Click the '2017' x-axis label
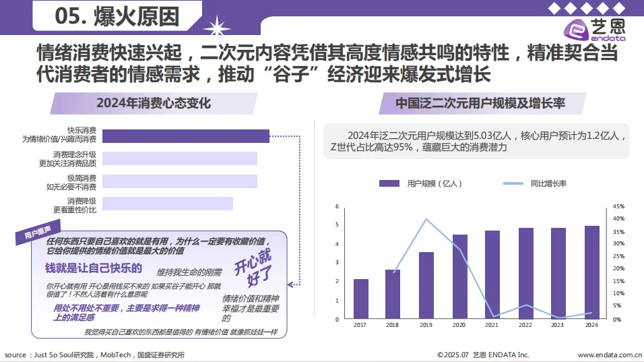The height and width of the screenshot is (362, 644). [x=360, y=325]
